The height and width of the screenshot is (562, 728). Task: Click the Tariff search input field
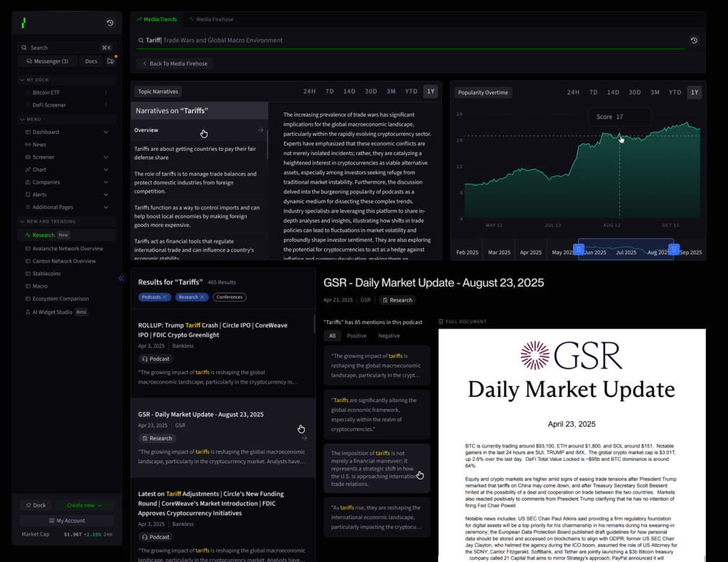410,41
